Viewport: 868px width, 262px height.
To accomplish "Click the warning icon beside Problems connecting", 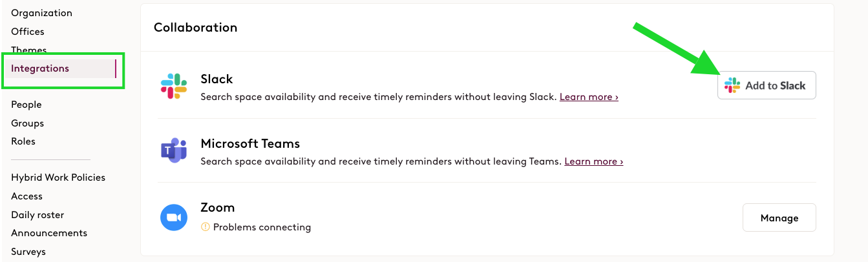I will tap(206, 227).
